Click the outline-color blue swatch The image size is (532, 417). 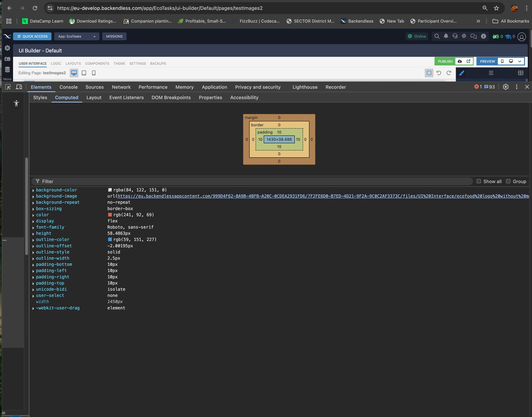coord(110,240)
